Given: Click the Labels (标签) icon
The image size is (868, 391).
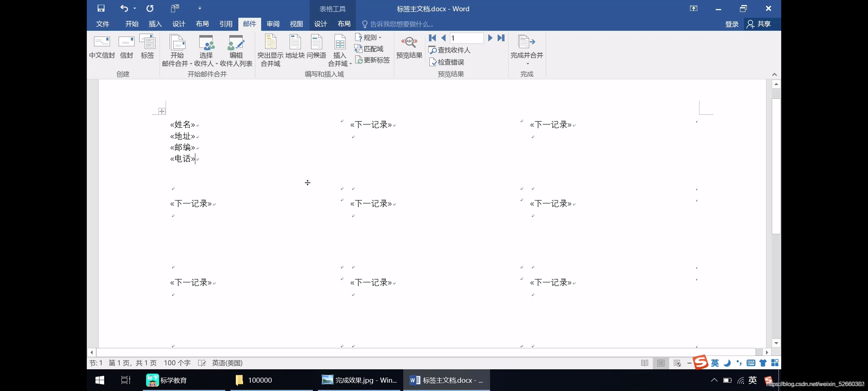Looking at the screenshot, I should click(147, 47).
